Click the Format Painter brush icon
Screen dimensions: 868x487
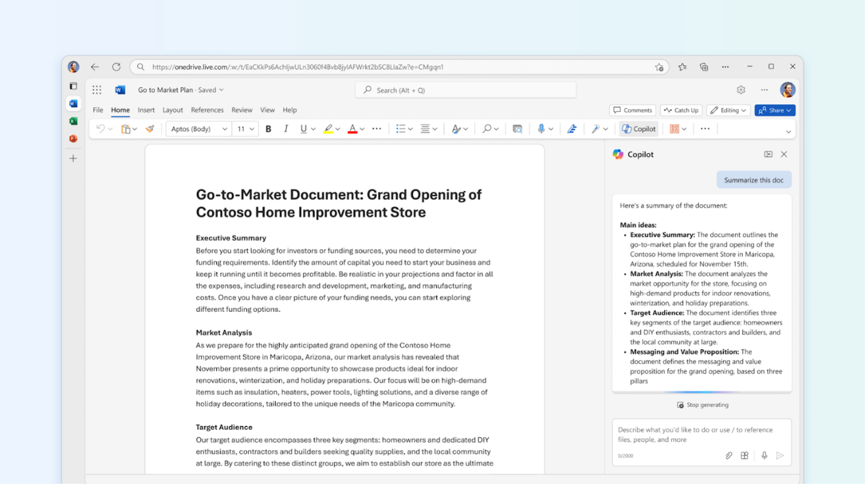pos(151,129)
